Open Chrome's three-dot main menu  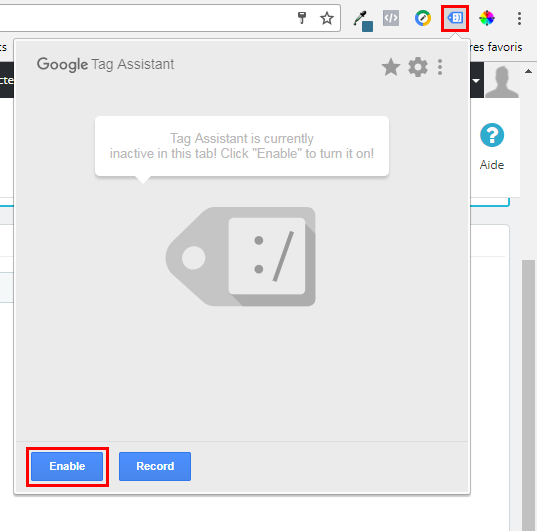(x=519, y=18)
